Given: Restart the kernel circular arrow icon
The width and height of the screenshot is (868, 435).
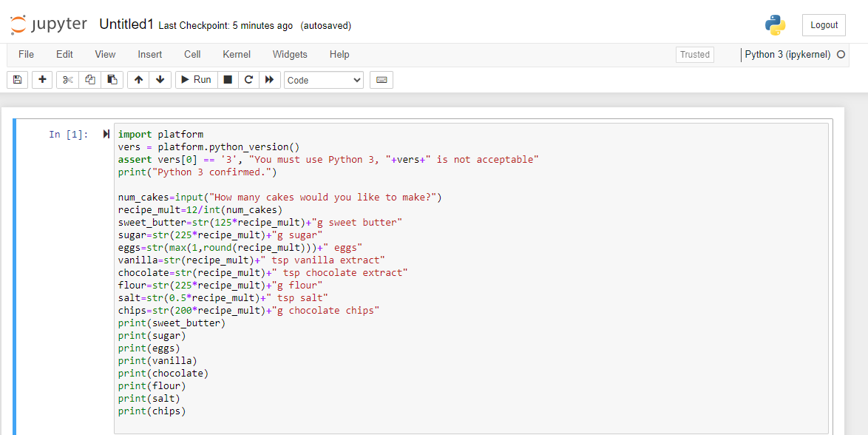Looking at the screenshot, I should (x=248, y=80).
